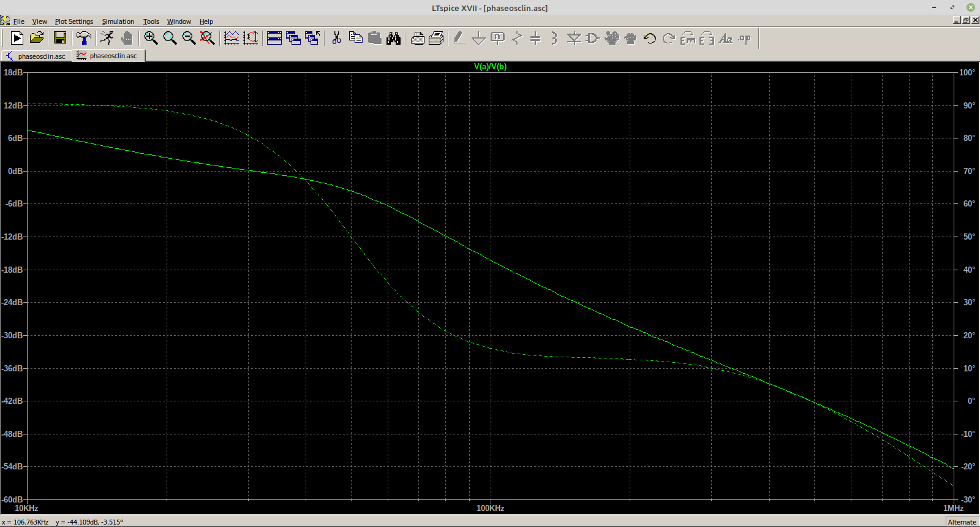
Task: Place a Diode component
Action: click(x=574, y=38)
